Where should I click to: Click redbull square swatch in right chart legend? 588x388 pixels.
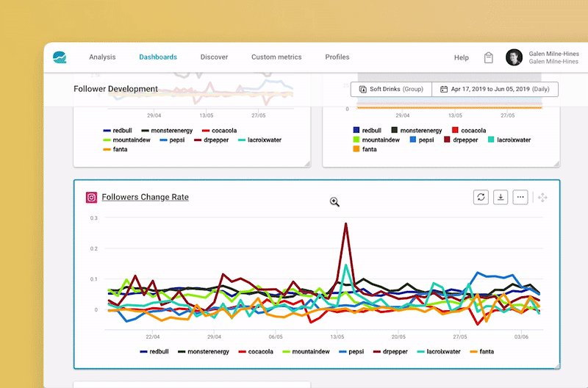[356, 130]
